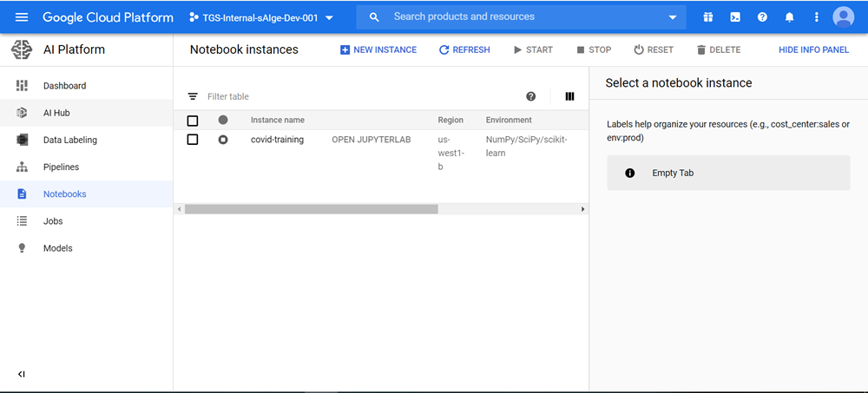
Task: Open the three-dot settings menu in header
Action: point(816,17)
